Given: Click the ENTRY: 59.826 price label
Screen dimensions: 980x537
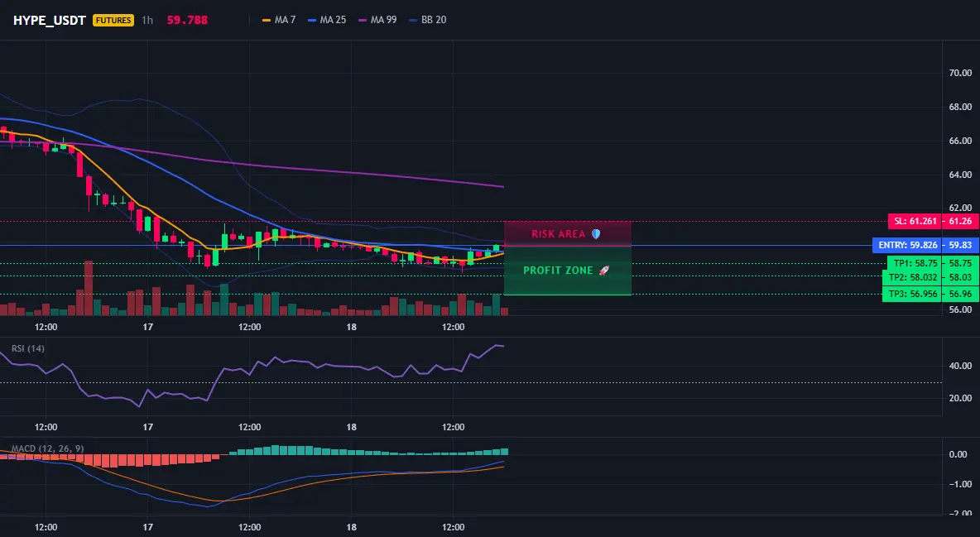Looking at the screenshot, I should tap(907, 245).
